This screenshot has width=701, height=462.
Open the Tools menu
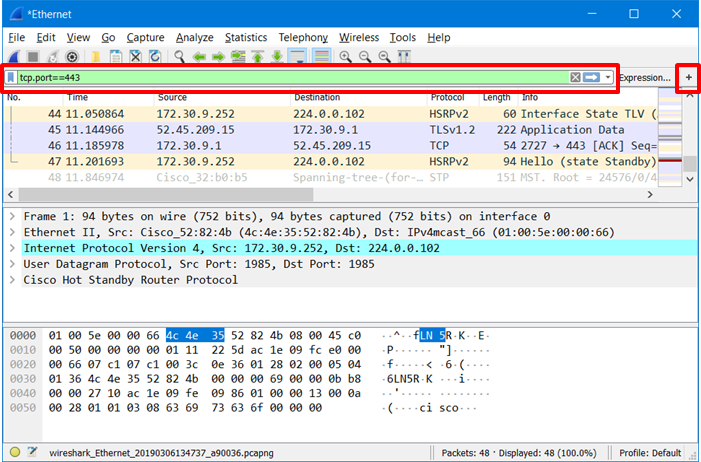(x=403, y=38)
